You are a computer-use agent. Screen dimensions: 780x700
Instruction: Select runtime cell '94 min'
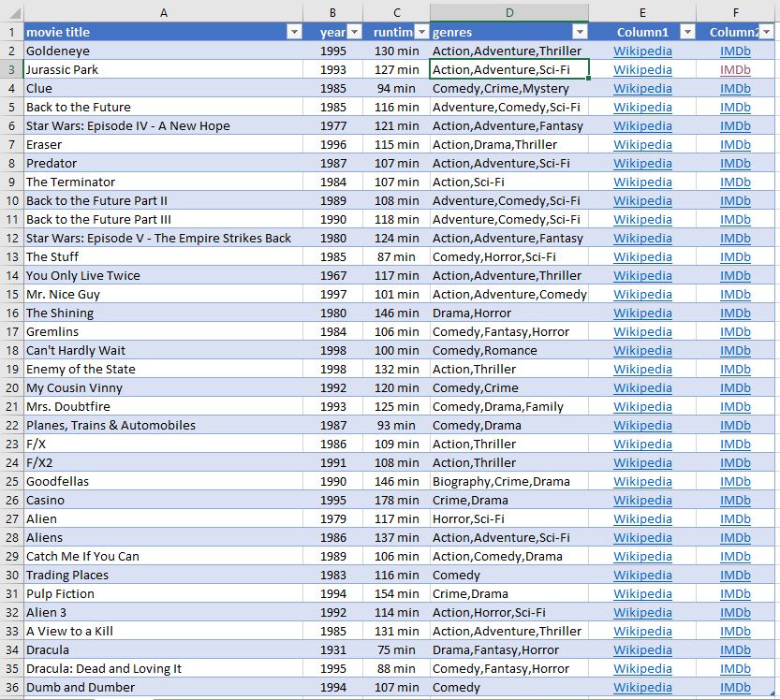(396, 89)
